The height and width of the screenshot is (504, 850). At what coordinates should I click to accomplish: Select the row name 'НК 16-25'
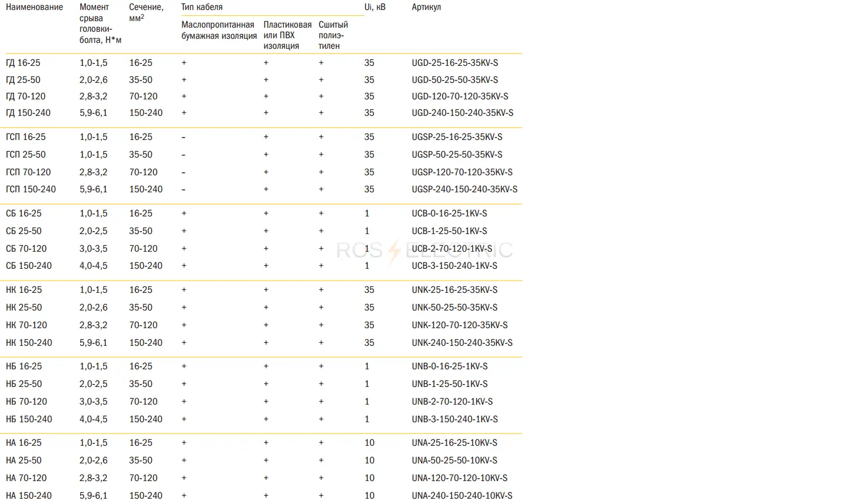coord(24,290)
